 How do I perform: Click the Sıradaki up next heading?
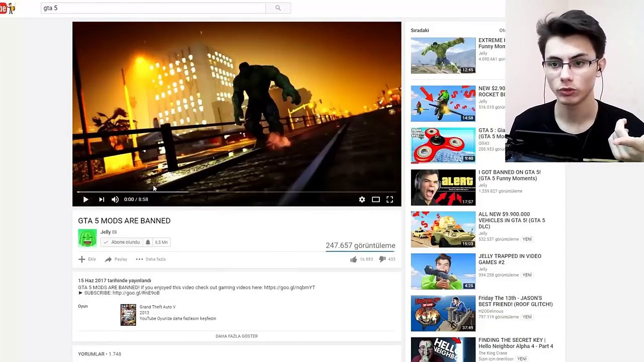point(420,31)
